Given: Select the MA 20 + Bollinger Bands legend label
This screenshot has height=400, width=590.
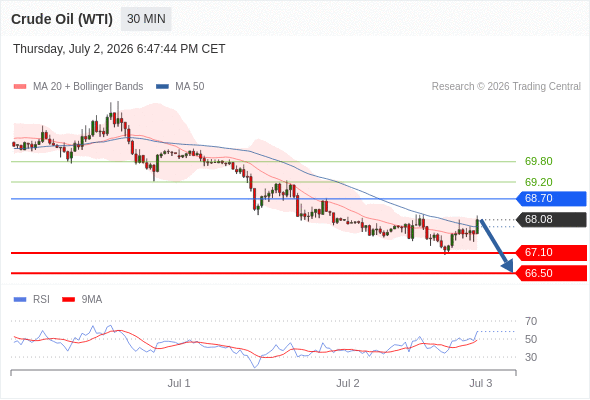Looking at the screenshot, I should pyautogui.click(x=88, y=87).
